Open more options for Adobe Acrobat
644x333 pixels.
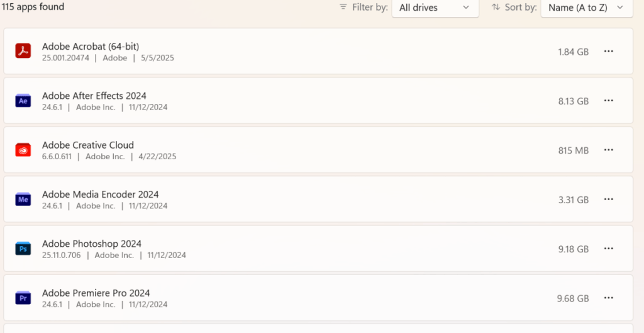coord(608,52)
